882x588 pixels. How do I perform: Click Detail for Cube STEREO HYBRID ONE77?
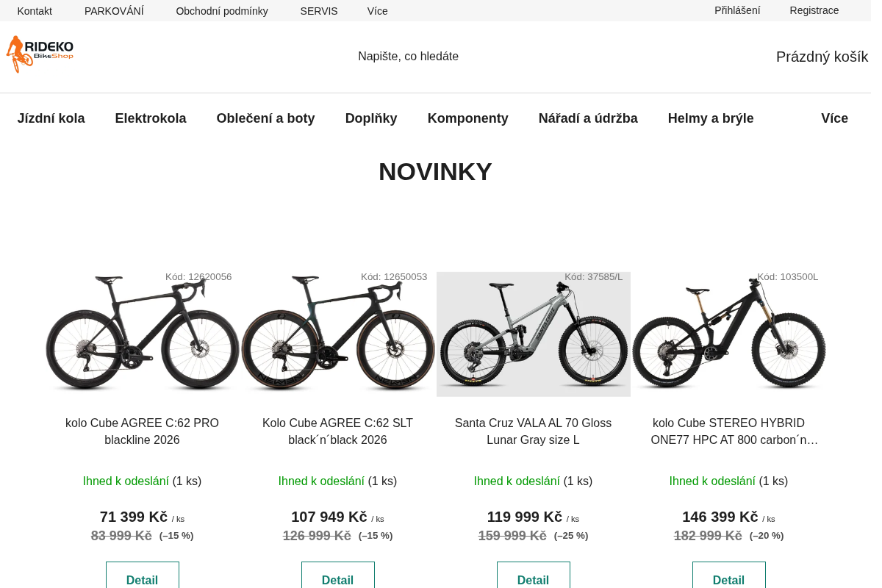coord(729,580)
